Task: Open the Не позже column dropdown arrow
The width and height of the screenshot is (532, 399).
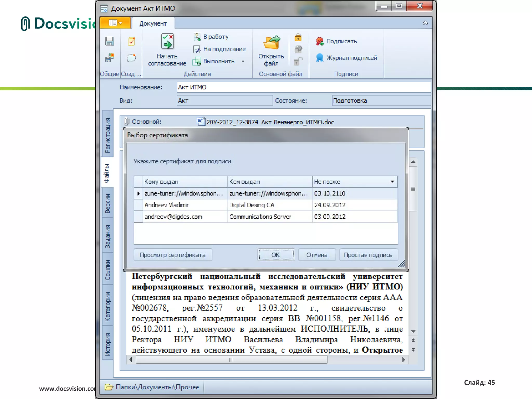Action: click(393, 182)
